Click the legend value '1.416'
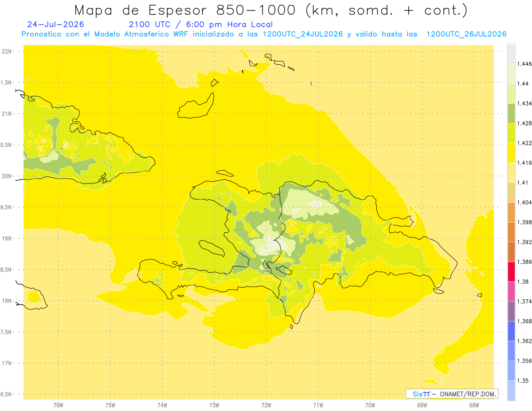Viewport: 532px width, 411px height. click(x=524, y=163)
